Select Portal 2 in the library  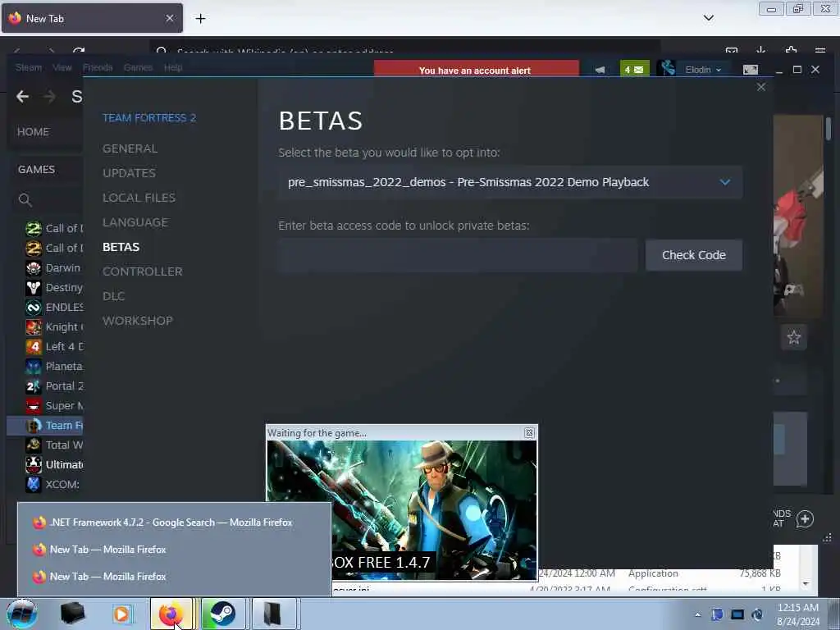click(x=54, y=386)
